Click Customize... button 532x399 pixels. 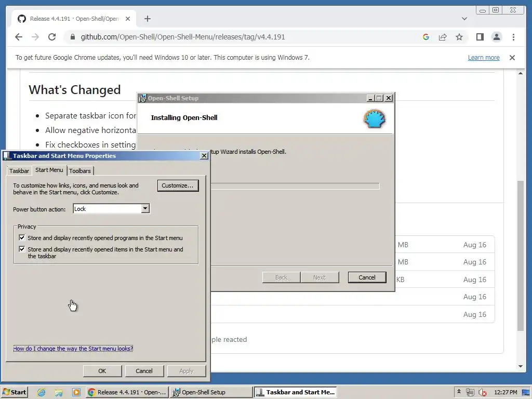pos(178,185)
